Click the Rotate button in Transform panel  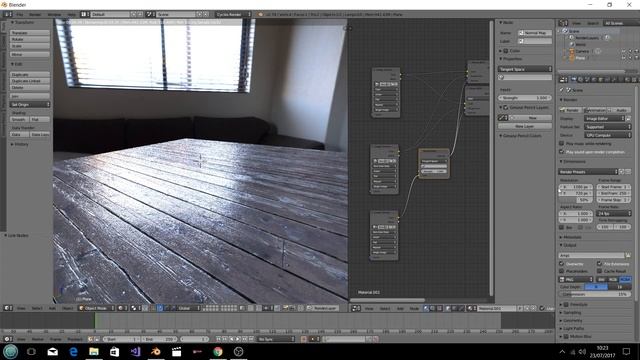(x=30, y=39)
